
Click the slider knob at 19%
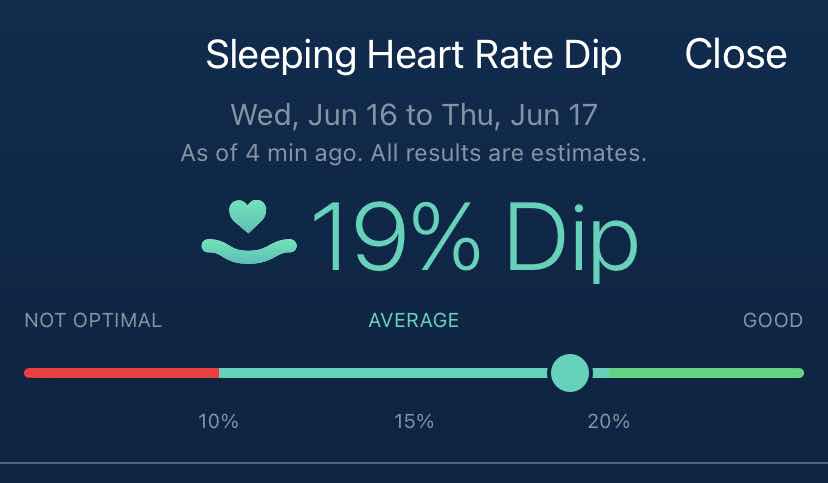coord(570,373)
